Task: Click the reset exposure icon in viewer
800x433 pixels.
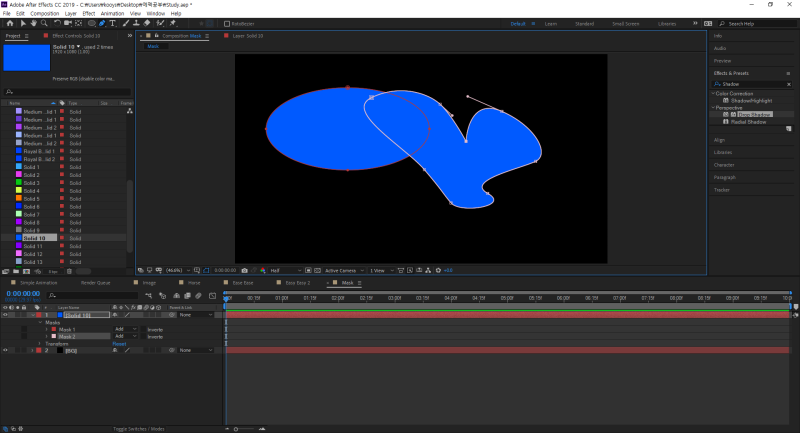Action: 438,270
